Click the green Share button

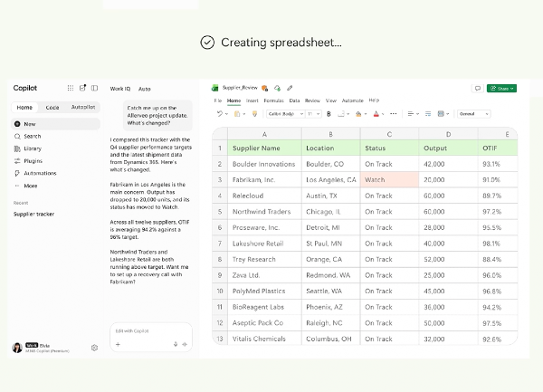[501, 89]
